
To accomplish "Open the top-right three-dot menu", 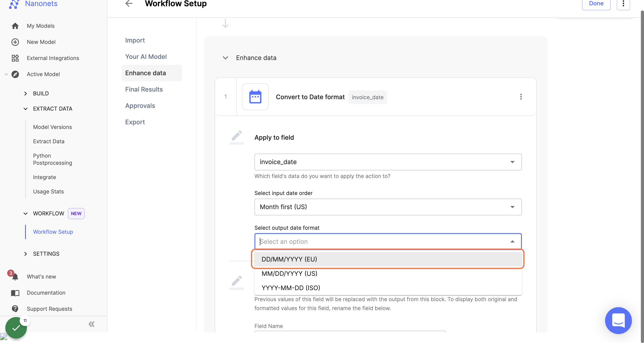I will [x=623, y=4].
